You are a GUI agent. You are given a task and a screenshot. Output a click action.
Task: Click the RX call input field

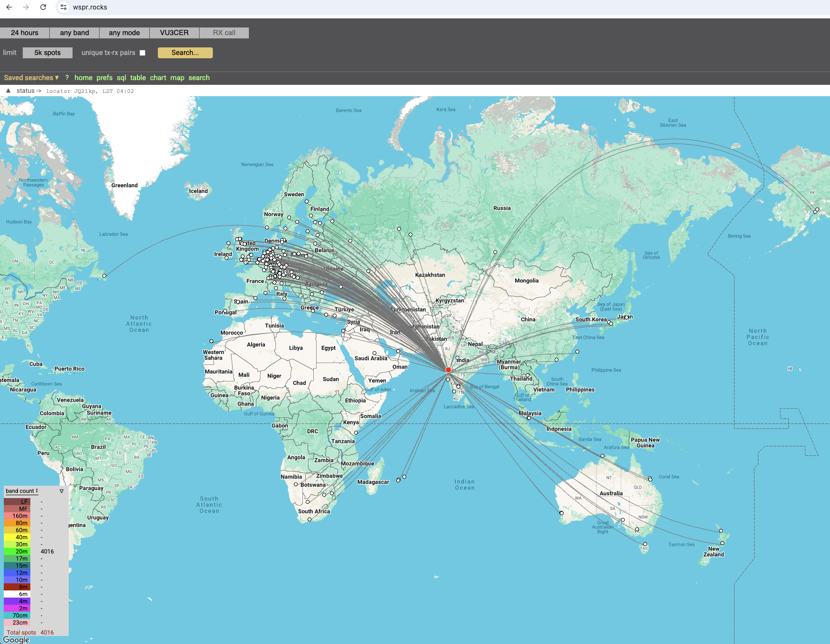(224, 33)
